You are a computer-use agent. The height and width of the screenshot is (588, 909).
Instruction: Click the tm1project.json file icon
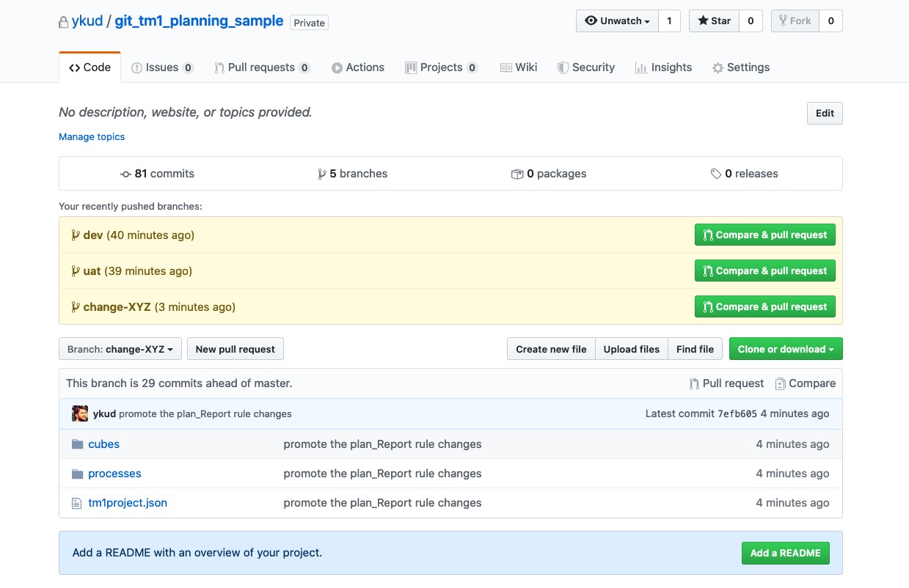76,503
